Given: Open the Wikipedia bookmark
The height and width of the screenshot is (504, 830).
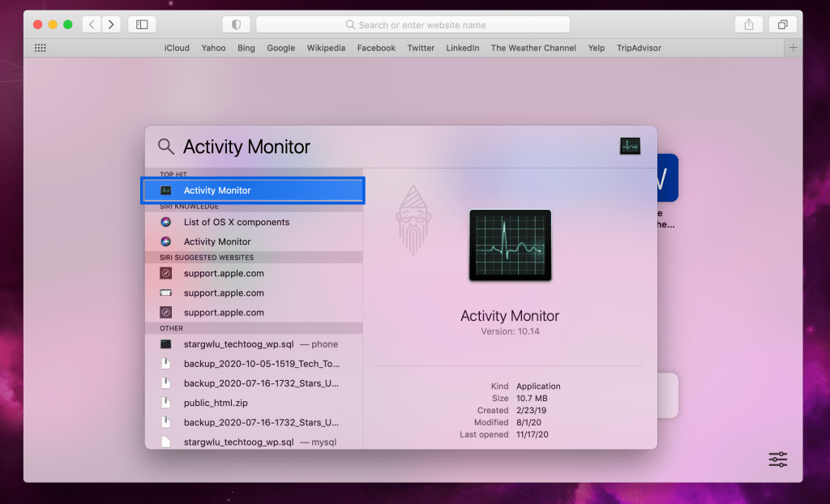Looking at the screenshot, I should click(x=326, y=48).
